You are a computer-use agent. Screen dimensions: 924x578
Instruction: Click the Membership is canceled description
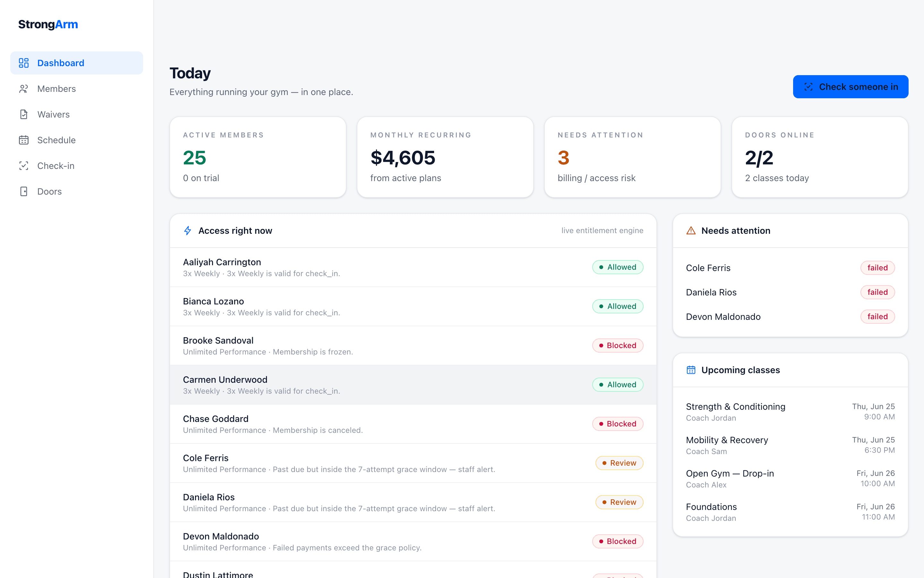[x=318, y=430]
